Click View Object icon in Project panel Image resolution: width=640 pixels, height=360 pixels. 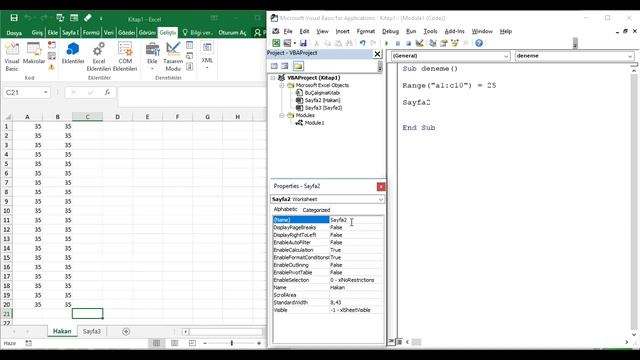click(284, 66)
